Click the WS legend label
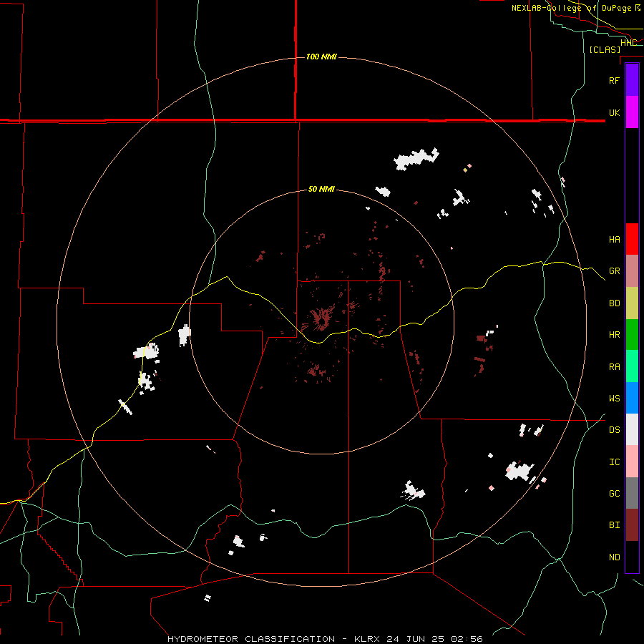Screen dimensions: 644x644 (614, 399)
